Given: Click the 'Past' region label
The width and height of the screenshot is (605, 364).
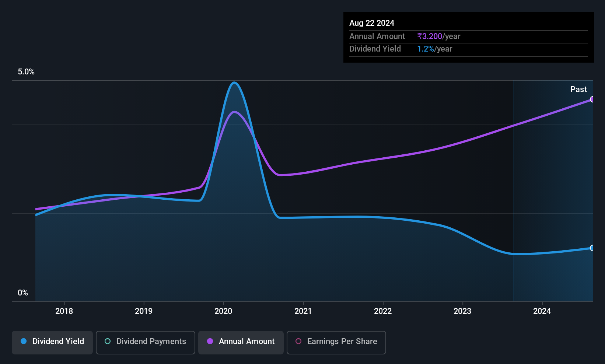Looking at the screenshot, I should click(x=578, y=90).
